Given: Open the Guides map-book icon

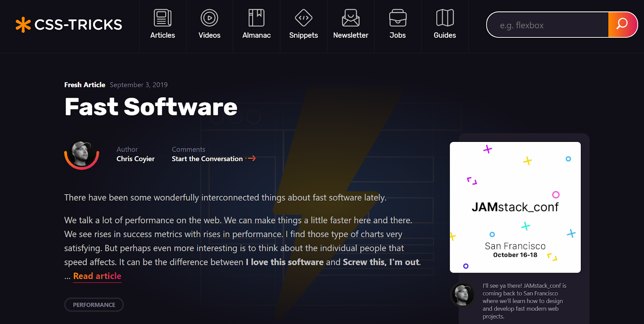Looking at the screenshot, I should pos(445,18).
